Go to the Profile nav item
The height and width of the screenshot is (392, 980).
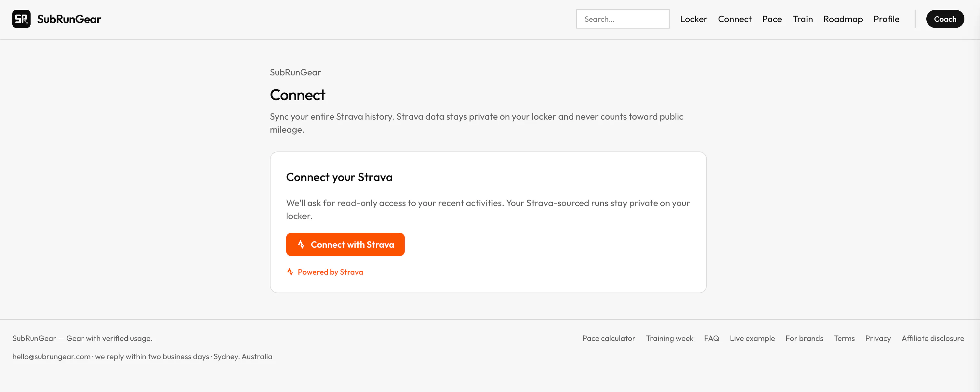[x=886, y=19]
